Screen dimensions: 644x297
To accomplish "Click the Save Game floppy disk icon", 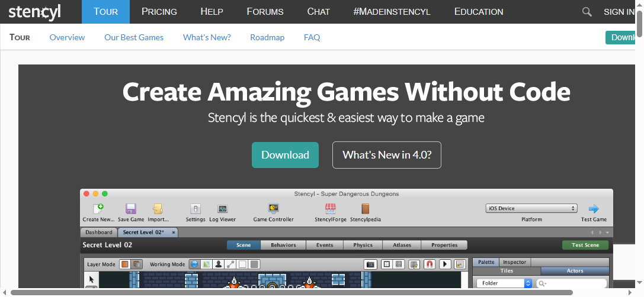I will point(131,209).
